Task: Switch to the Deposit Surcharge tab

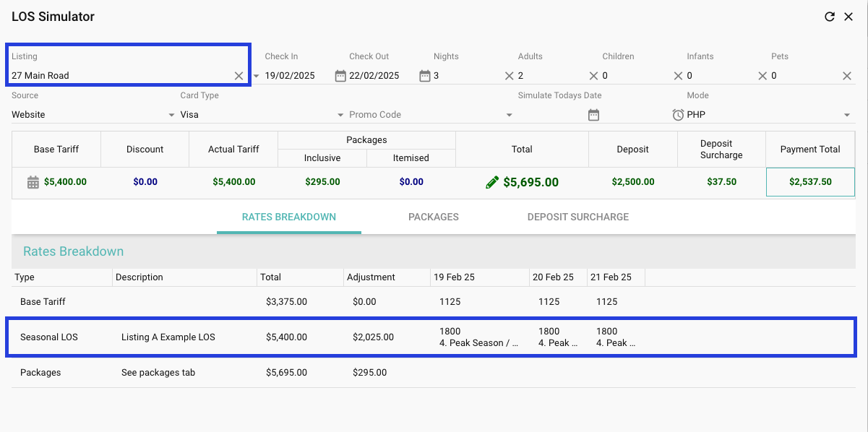Action: click(x=577, y=217)
